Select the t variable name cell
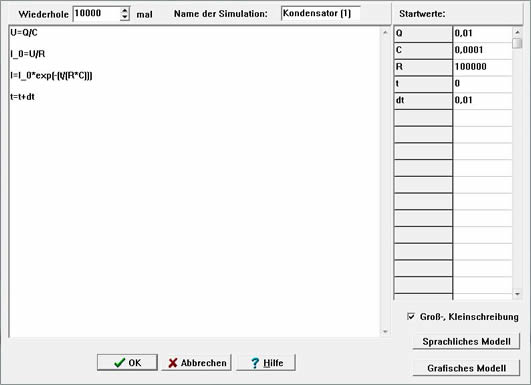 coord(423,84)
